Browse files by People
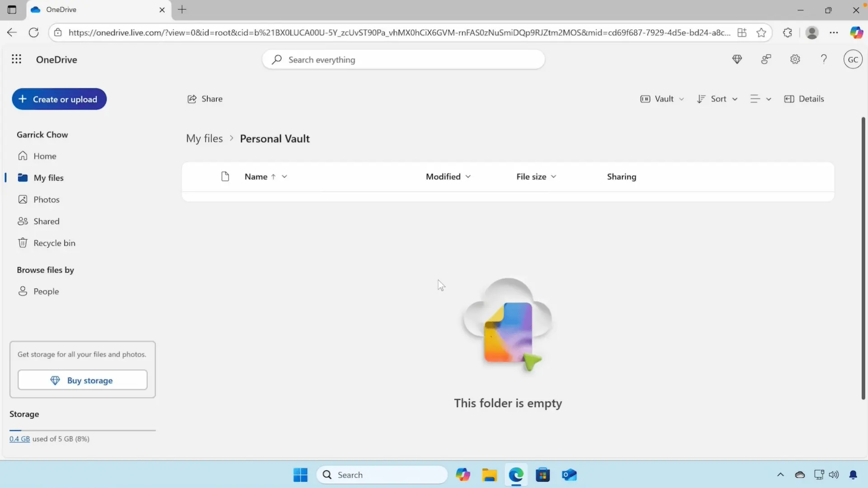Image resolution: width=868 pixels, height=488 pixels. point(46,291)
